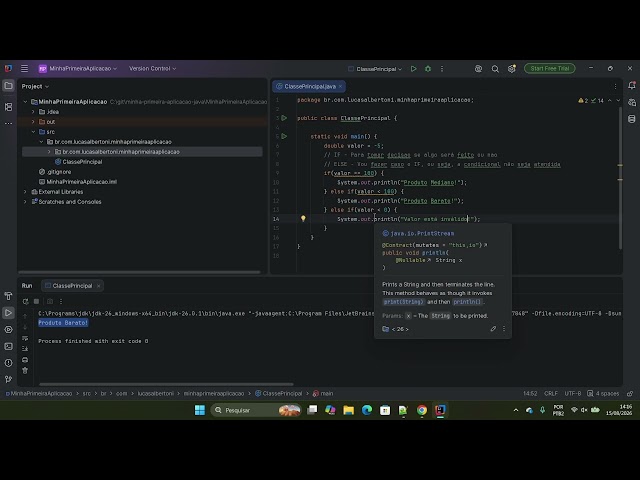Open editor tab options three-dot menu
The height and width of the screenshot is (480, 640).
615,86
